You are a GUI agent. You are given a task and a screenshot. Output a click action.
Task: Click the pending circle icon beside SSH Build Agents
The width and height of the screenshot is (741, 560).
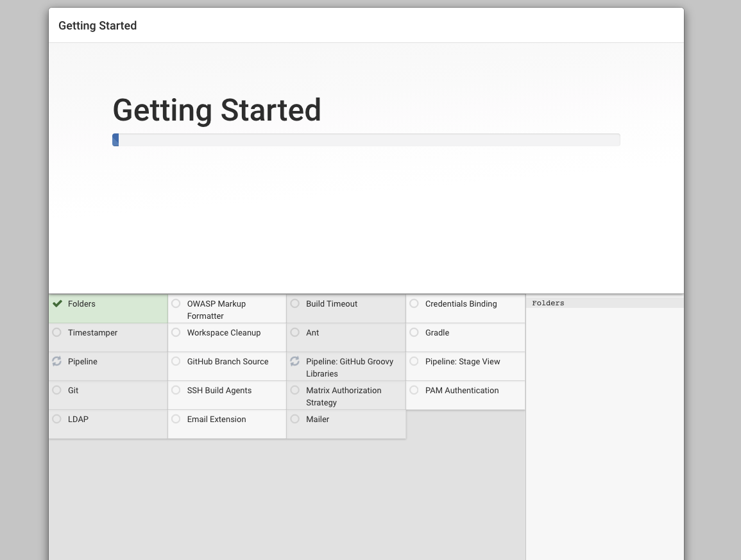(176, 390)
